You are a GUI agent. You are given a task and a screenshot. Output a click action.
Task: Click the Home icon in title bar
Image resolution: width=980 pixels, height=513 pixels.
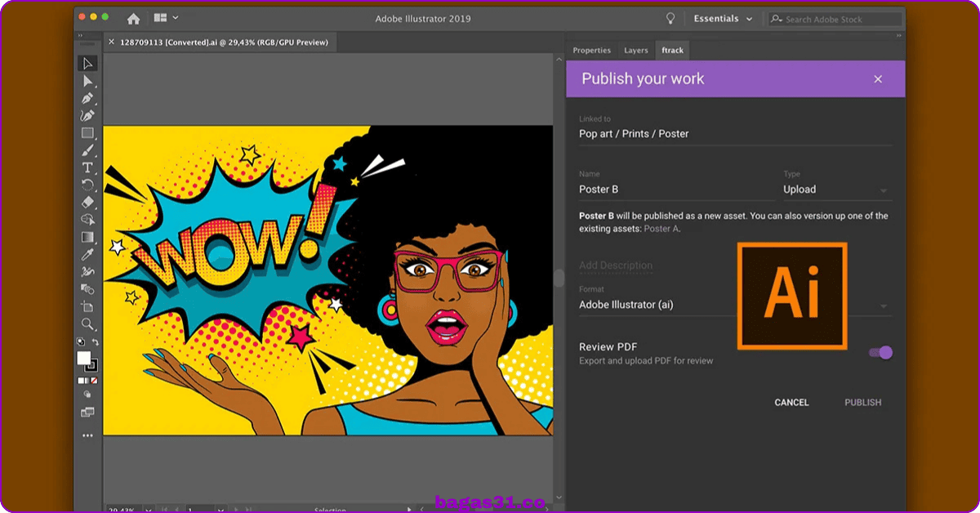[133, 18]
